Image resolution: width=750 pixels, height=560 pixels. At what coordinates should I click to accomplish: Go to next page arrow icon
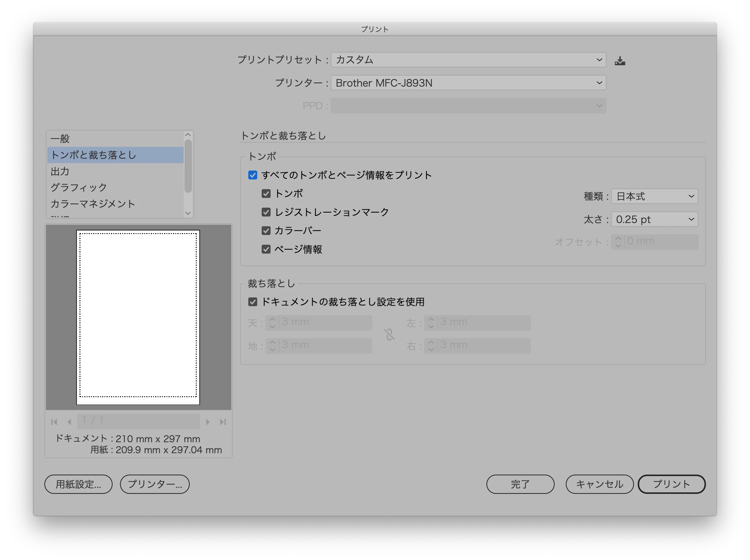(x=208, y=422)
